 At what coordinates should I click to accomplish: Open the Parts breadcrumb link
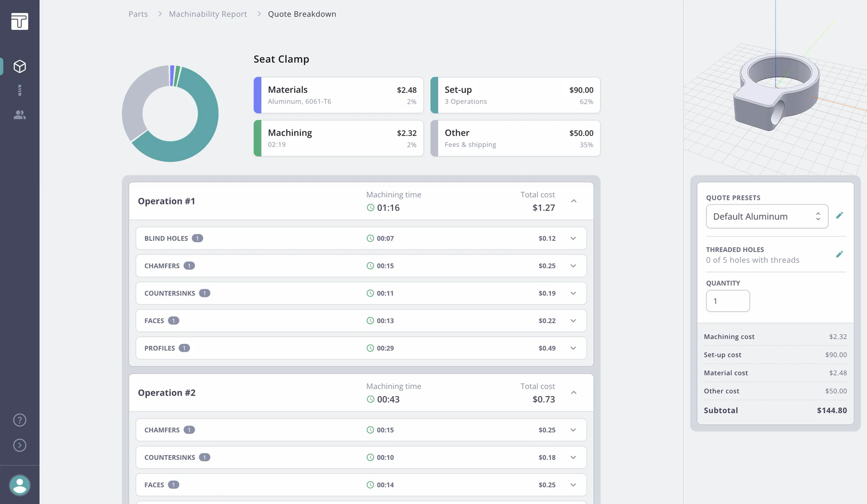tap(138, 14)
